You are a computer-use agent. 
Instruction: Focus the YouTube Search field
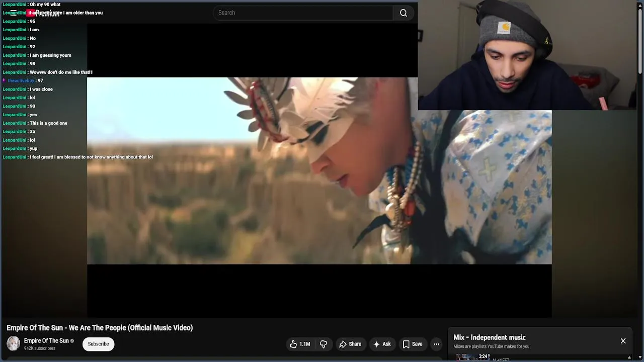coord(303,13)
